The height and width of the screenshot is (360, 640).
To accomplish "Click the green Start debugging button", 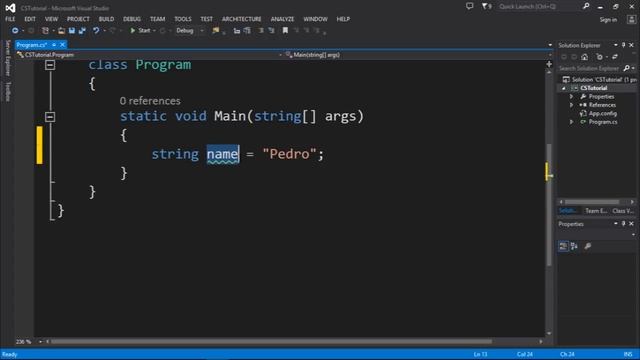I will pyautogui.click(x=140, y=31).
